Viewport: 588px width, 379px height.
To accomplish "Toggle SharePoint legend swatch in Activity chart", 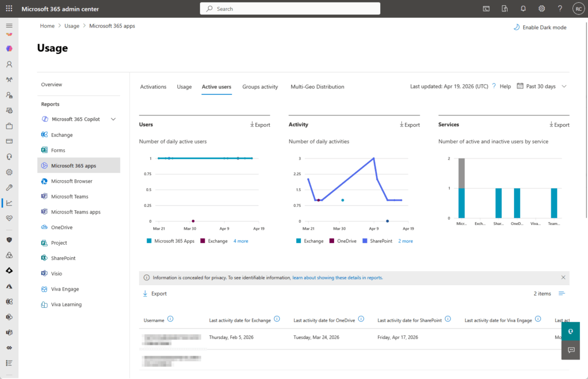I will 365,241.
